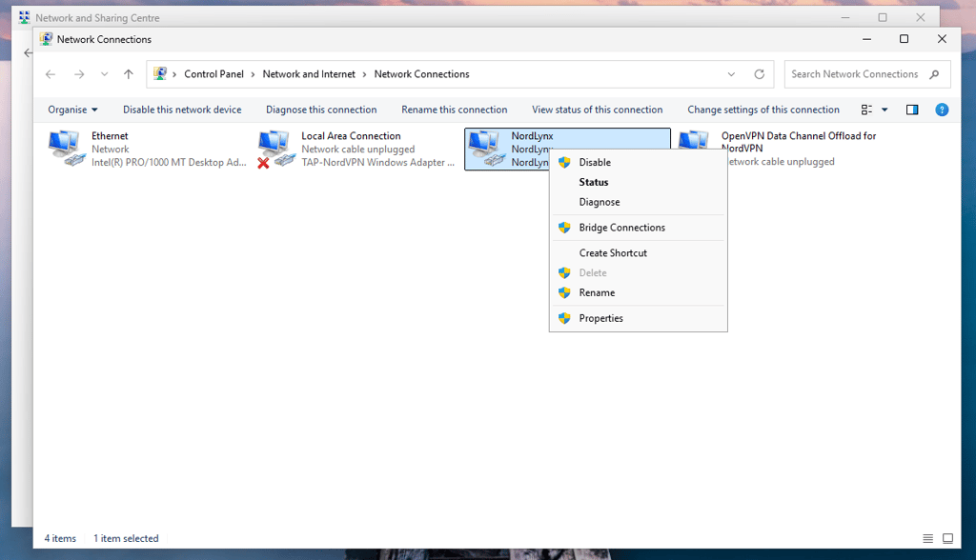976x560 pixels.
Task: Click the Ethernet connection name
Action: tap(110, 135)
